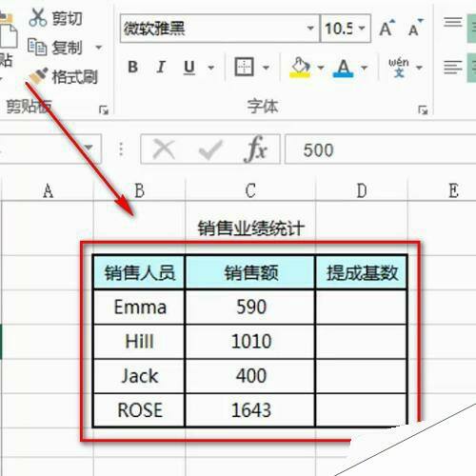Apply the blue font color A
This screenshot has height=476, width=476.
point(344,68)
